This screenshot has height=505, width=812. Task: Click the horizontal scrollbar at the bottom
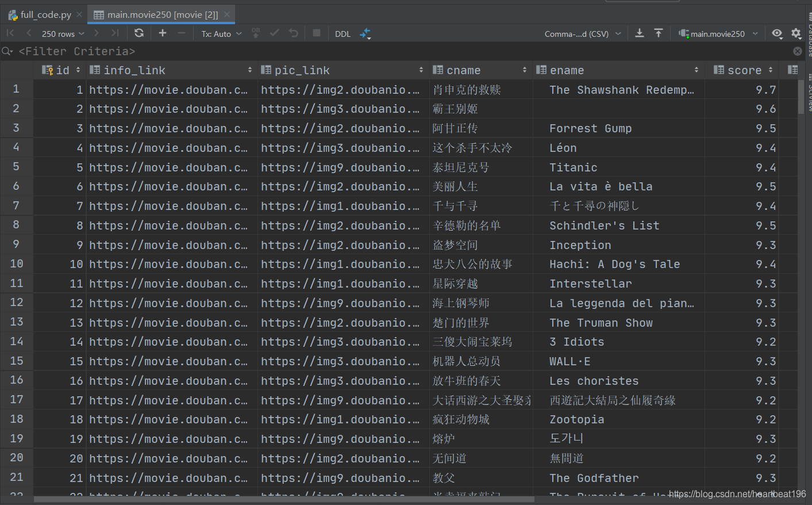click(284, 499)
